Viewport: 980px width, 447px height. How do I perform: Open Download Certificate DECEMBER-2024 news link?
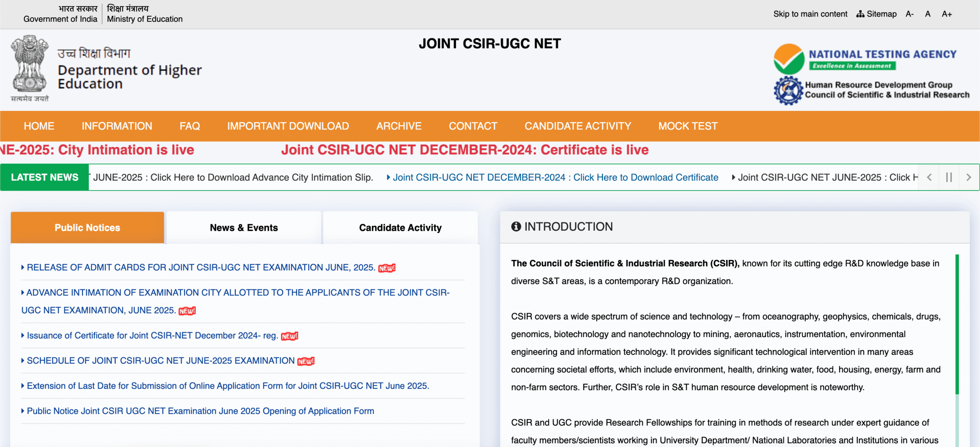click(555, 178)
